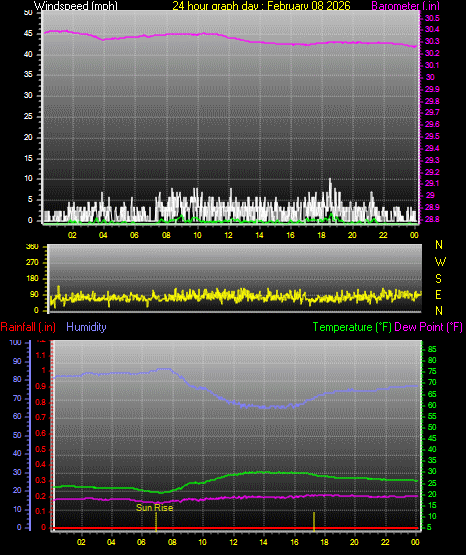Click the topmost 'N' compass label
Viewport: 466px width, 555px height.
click(439, 245)
